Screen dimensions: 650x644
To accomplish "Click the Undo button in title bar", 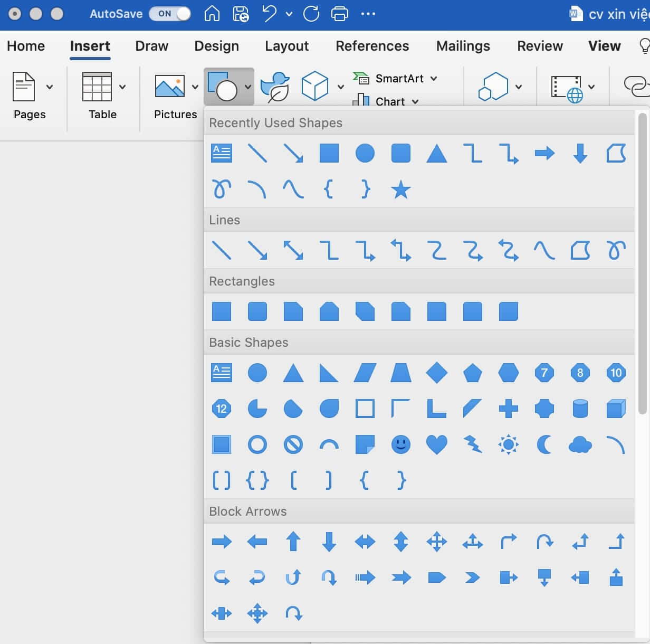I will pyautogui.click(x=270, y=14).
